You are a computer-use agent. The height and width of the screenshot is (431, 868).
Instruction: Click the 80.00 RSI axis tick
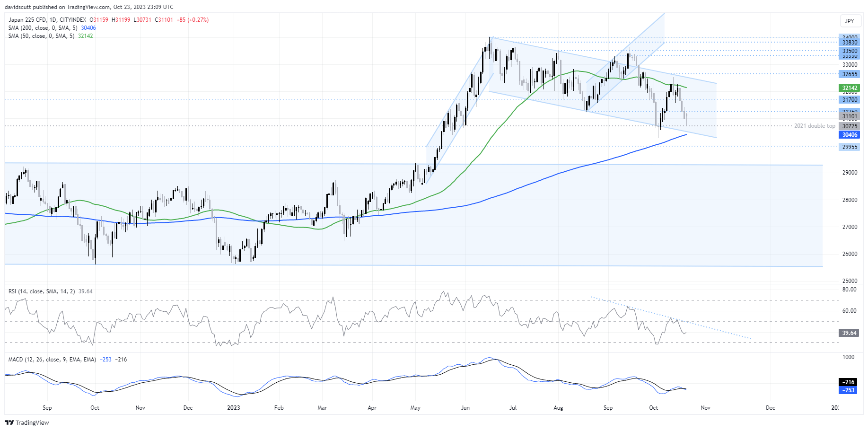click(850, 290)
